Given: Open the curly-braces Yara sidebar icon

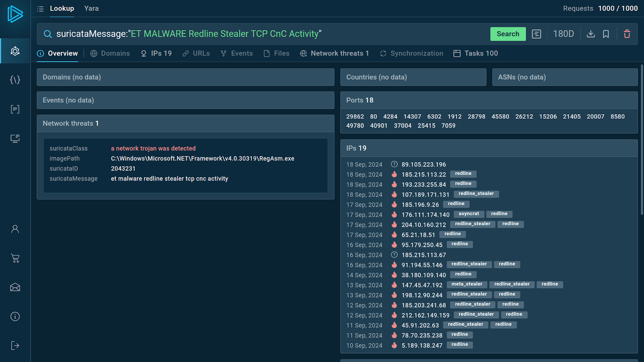Looking at the screenshot, I should tap(15, 80).
